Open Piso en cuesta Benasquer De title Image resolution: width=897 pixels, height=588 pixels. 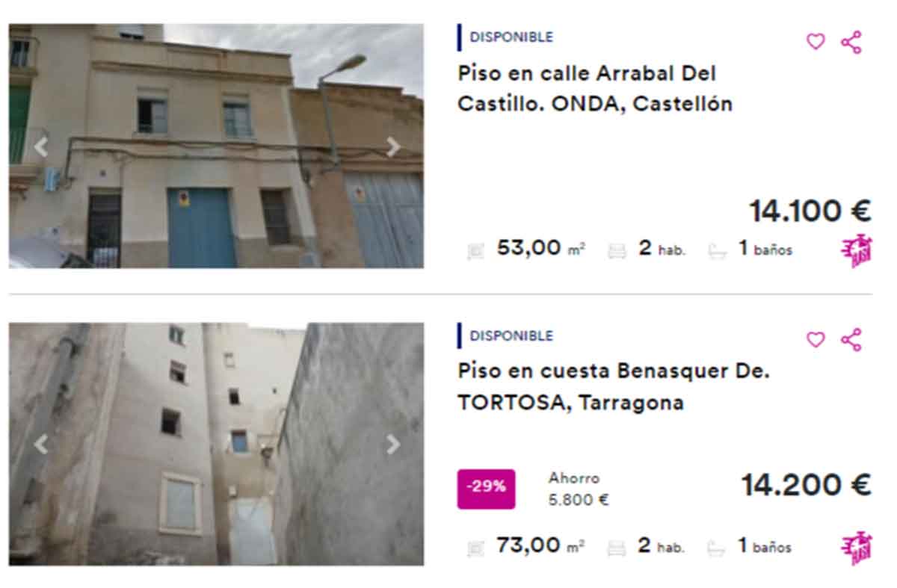pos(614,386)
